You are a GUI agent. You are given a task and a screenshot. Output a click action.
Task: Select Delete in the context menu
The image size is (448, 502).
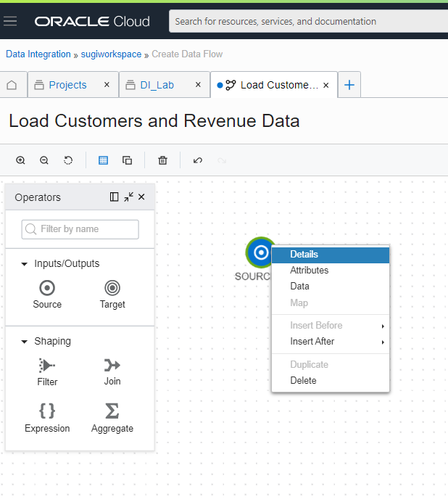[x=331, y=381]
